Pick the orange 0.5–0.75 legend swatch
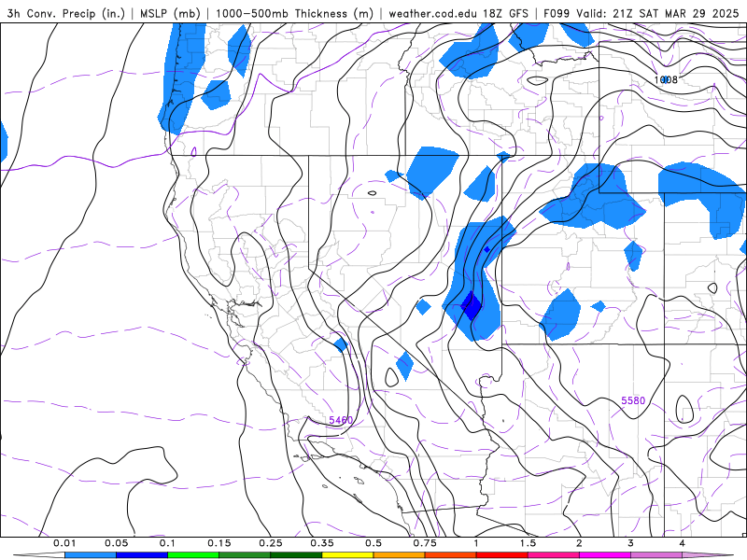 click(x=400, y=555)
